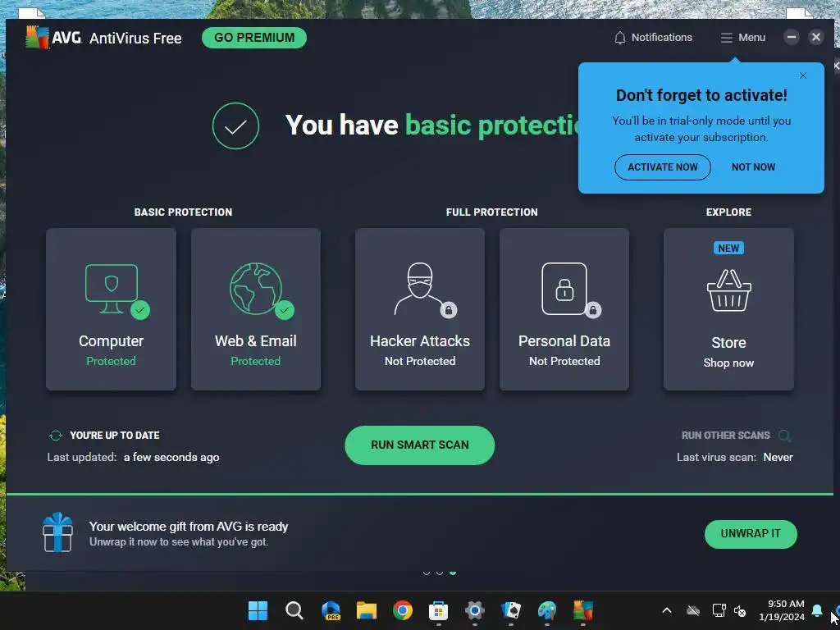
Task: Click the OneDrive cloud tray icon
Action: pyautogui.click(x=692, y=610)
